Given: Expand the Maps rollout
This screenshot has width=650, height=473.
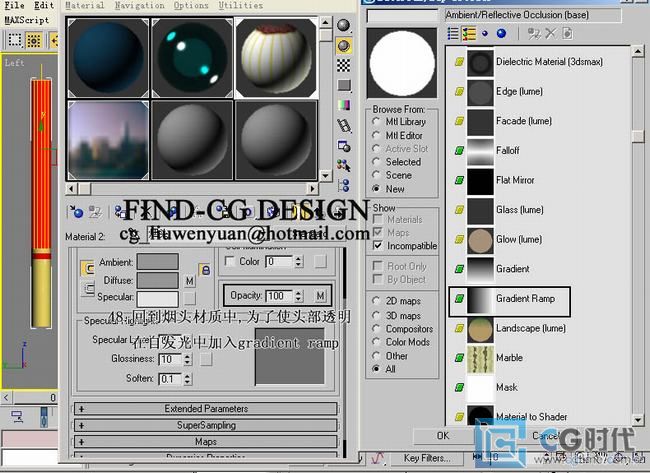Looking at the screenshot, I should click(206, 442).
